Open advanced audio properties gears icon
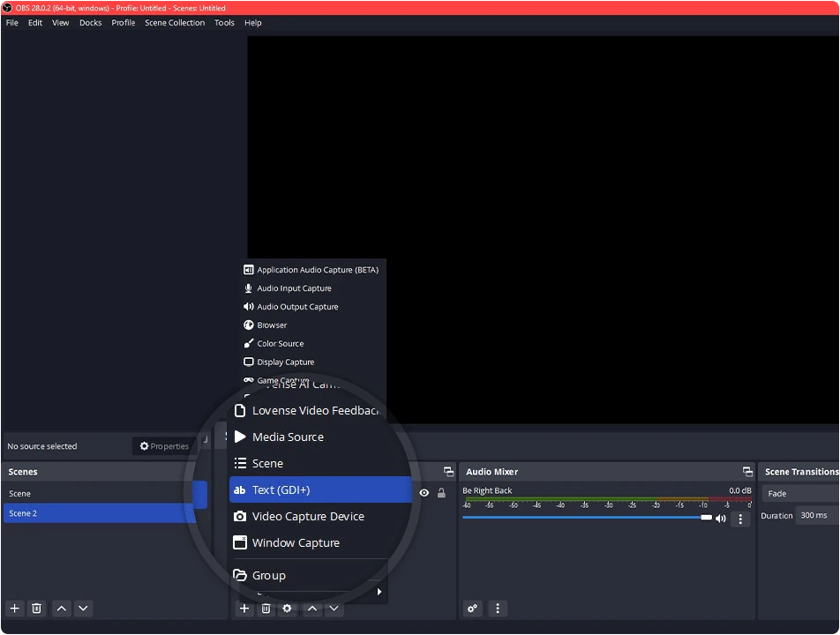Viewport: 840px width, 635px height. click(473, 609)
